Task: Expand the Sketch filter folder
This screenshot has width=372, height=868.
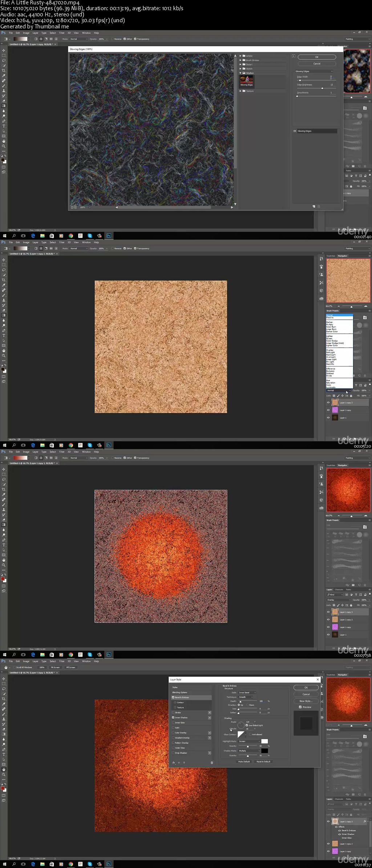Action: coord(240,69)
